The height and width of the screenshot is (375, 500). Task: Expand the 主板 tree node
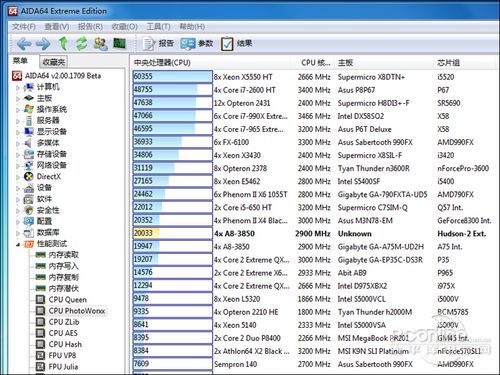[x=18, y=99]
